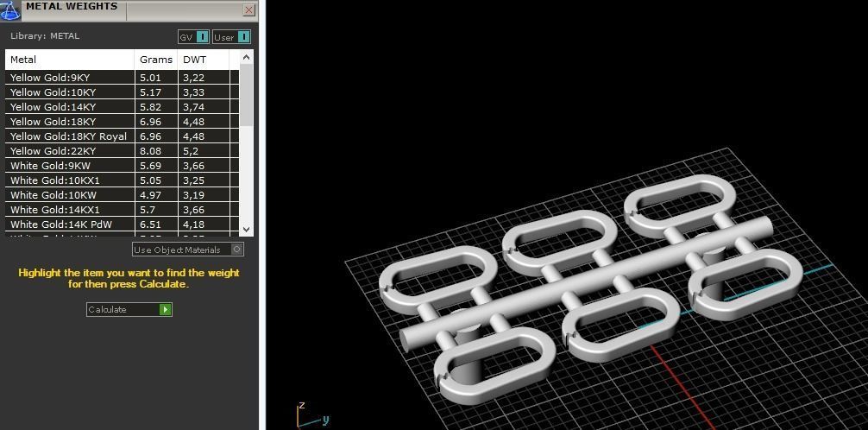Click the green arrow on Calculate

tap(165, 309)
